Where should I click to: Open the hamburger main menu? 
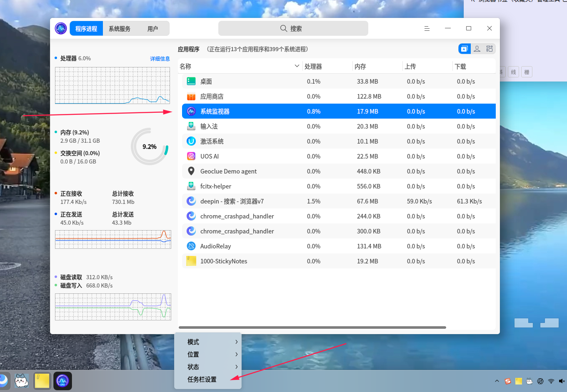coord(427,28)
